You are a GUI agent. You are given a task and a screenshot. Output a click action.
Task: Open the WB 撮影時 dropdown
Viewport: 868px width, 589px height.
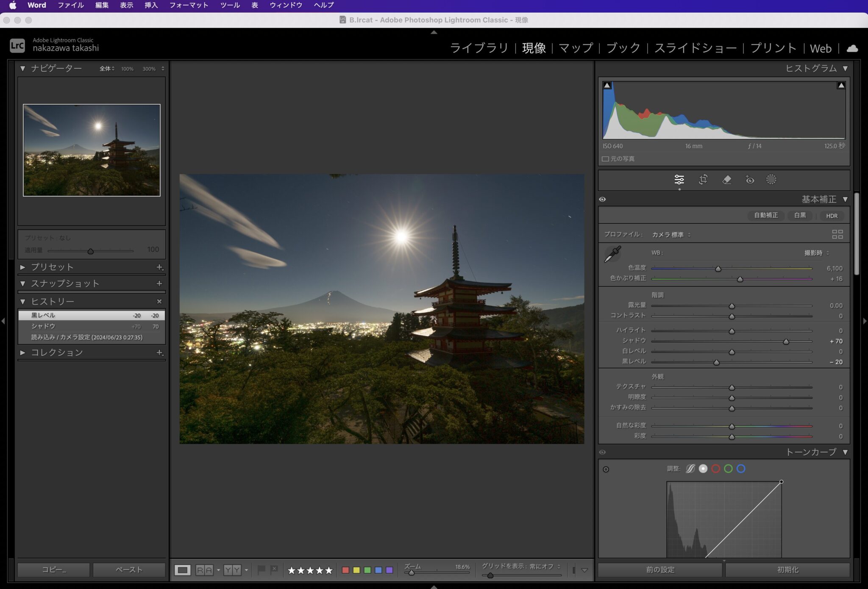click(816, 253)
